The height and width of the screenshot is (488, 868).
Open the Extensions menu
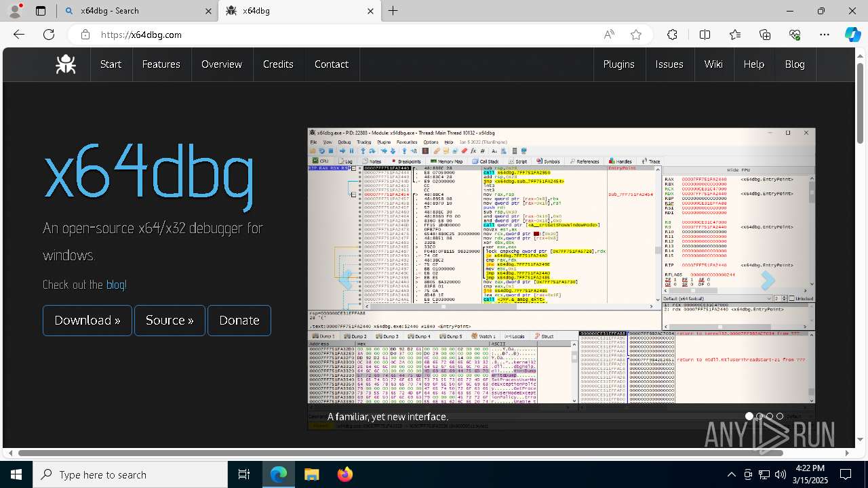(672, 35)
